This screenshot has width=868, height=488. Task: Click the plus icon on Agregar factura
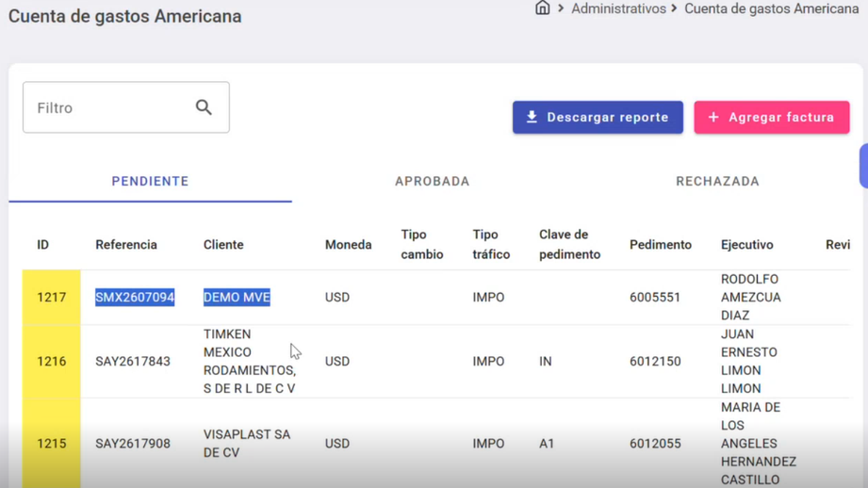pos(713,117)
